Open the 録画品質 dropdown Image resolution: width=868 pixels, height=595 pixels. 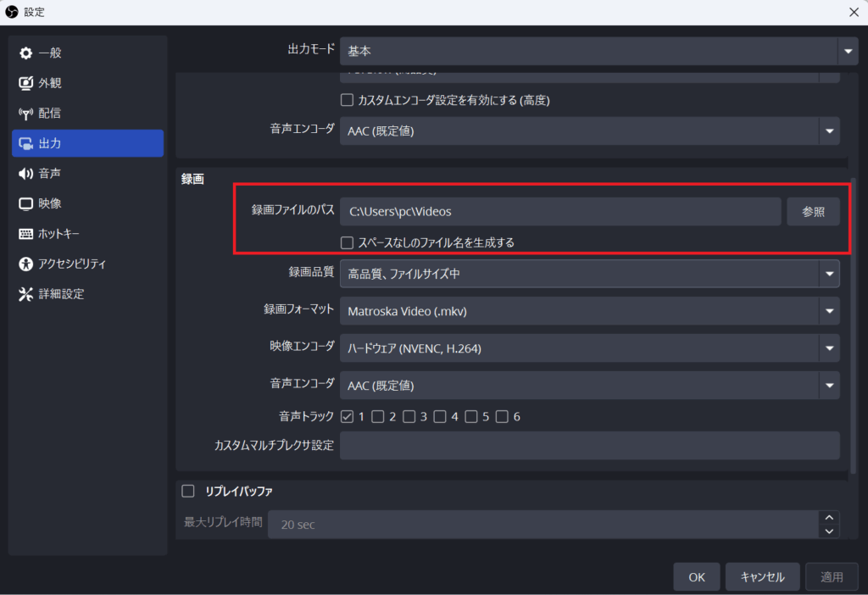click(x=589, y=273)
